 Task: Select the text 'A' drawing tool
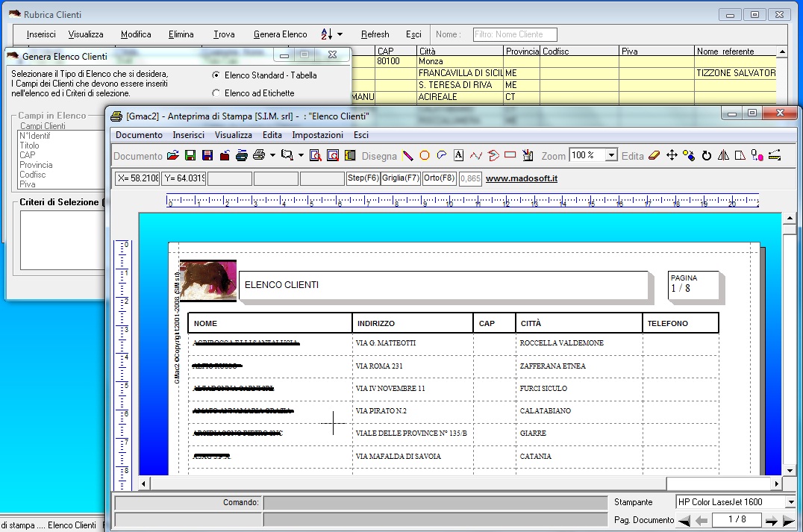pyautogui.click(x=459, y=156)
